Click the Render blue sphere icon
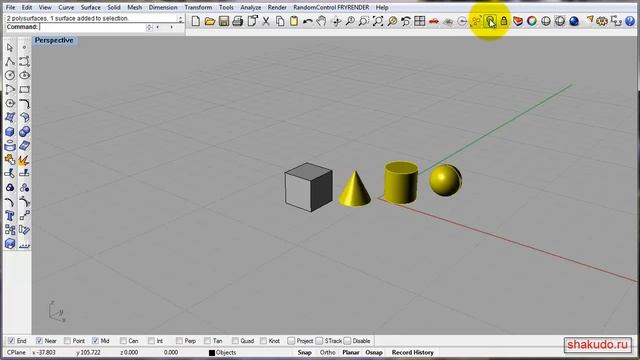The height and width of the screenshot is (360, 640). click(x=574, y=21)
